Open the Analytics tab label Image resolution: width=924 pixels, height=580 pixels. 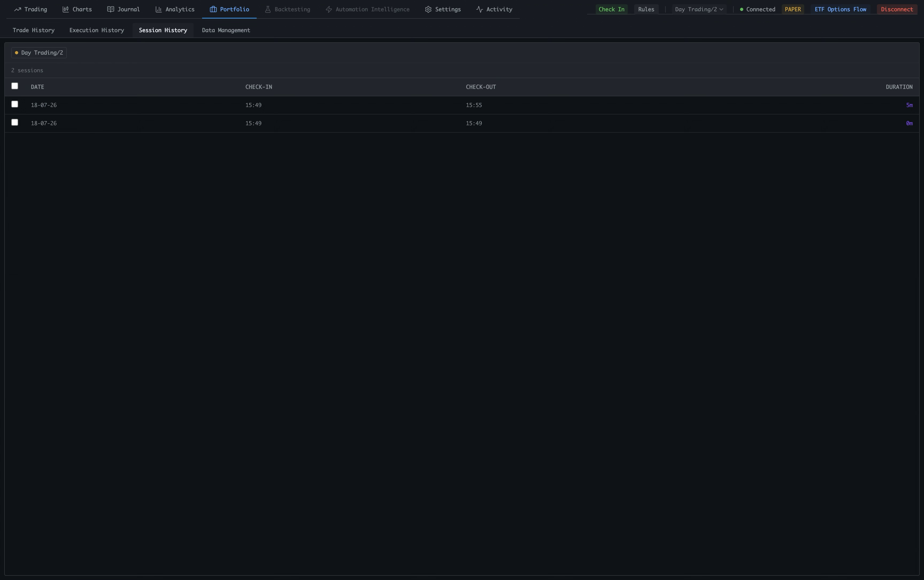click(180, 9)
